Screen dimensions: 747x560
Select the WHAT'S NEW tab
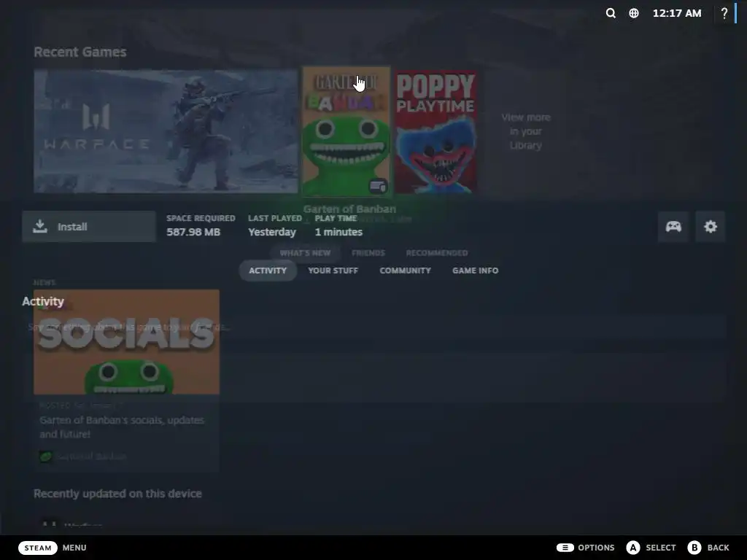click(x=305, y=253)
